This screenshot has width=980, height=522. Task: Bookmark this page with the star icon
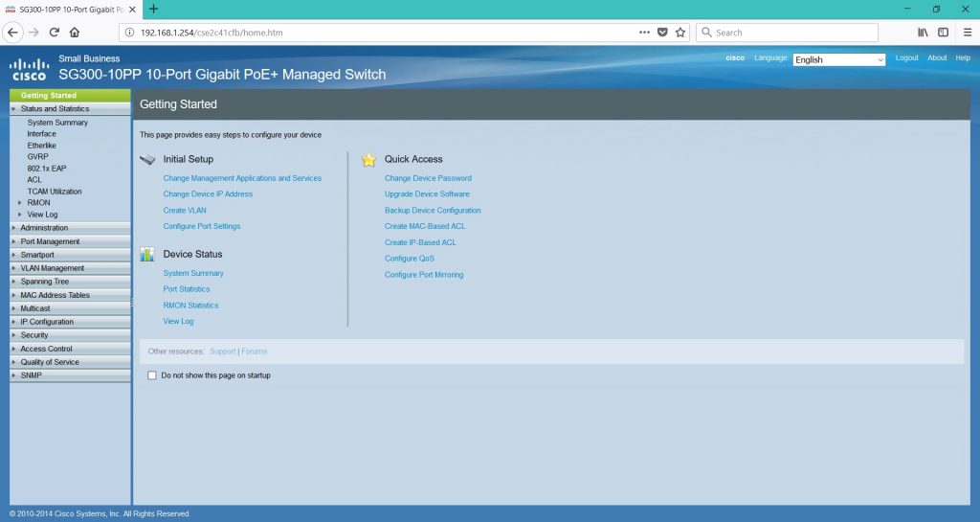[x=680, y=33]
